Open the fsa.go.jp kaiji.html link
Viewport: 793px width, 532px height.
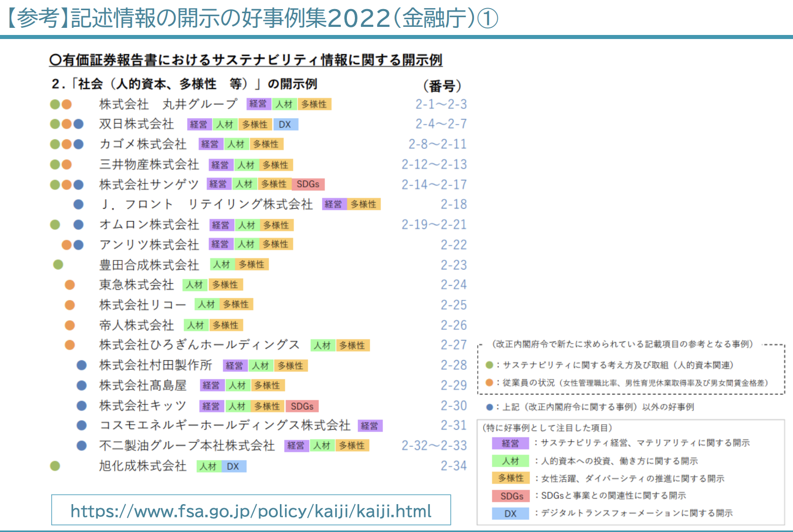251,511
